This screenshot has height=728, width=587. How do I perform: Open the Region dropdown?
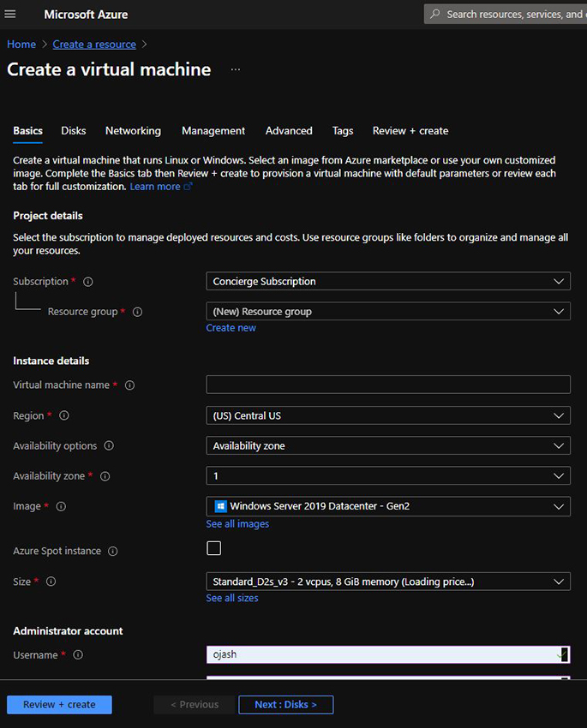click(388, 415)
